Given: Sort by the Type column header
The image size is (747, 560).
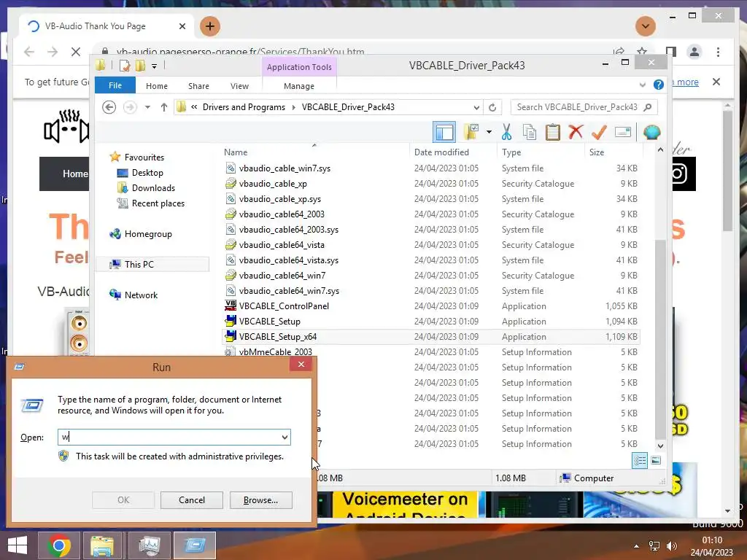Looking at the screenshot, I should (x=511, y=152).
